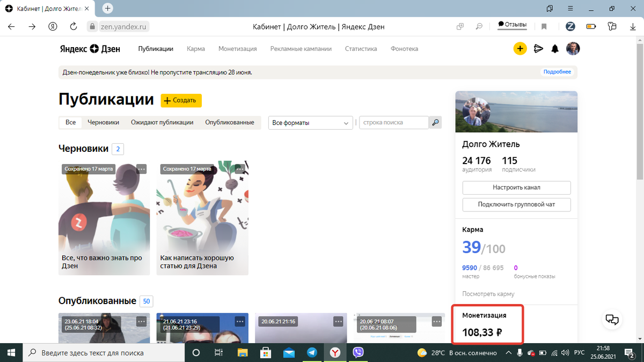644x362 pixels.
Task: Open Рекламные кампании section
Action: [301, 49]
